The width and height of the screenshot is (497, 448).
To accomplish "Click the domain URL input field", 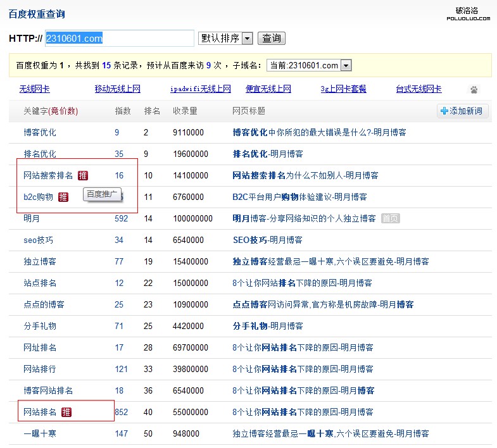I will pyautogui.click(x=119, y=39).
